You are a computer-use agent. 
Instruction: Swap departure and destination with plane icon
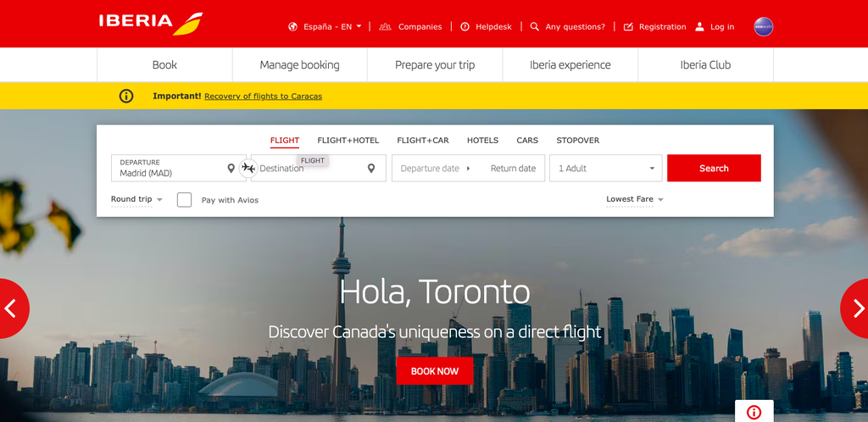click(248, 168)
